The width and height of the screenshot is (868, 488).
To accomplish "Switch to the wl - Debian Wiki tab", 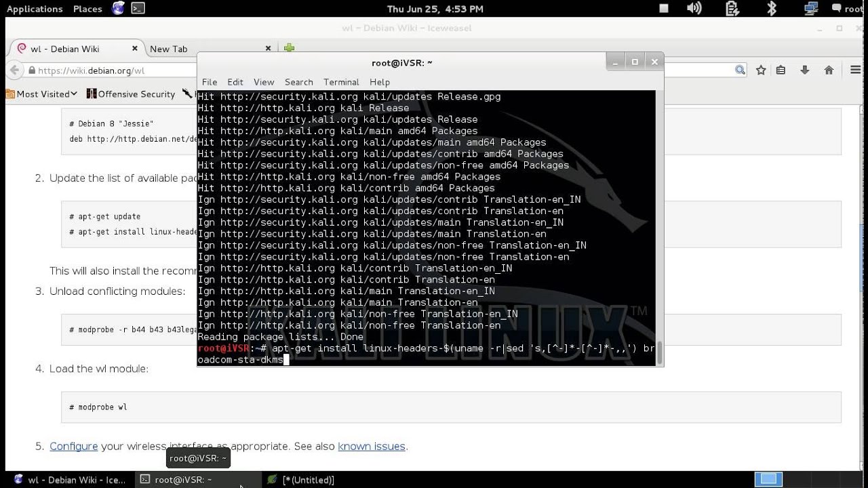I will click(76, 49).
